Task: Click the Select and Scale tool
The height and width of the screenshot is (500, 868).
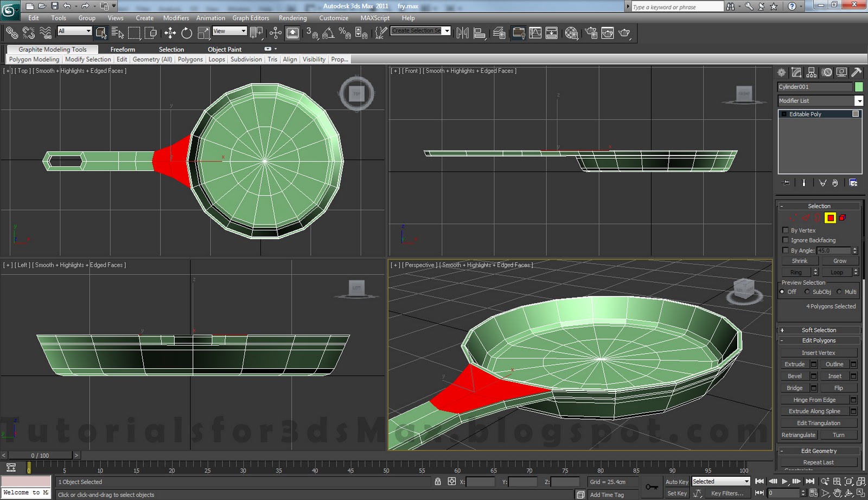Action: (203, 33)
